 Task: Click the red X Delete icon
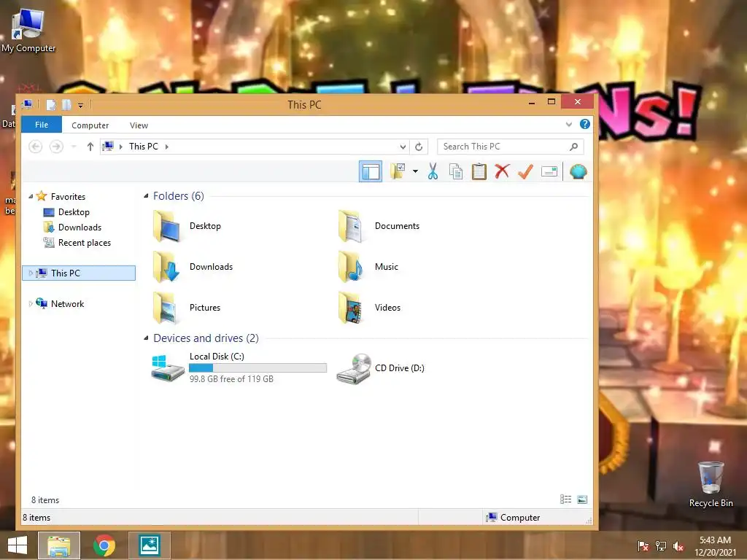coord(502,171)
